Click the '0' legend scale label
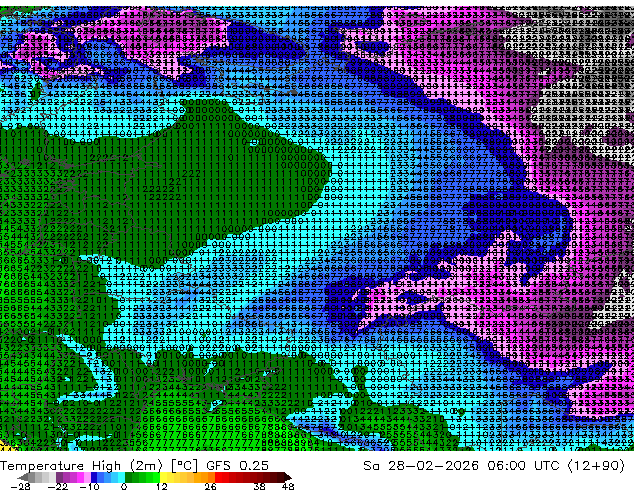 [x=124, y=486]
